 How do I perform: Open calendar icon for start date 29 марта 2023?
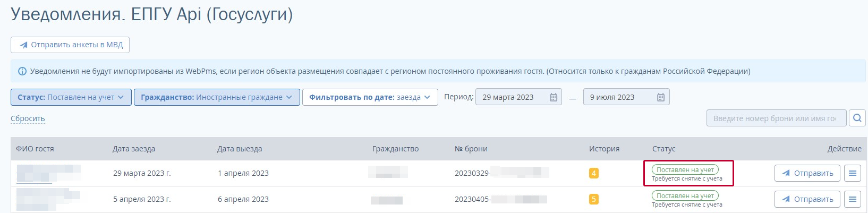coord(553,97)
